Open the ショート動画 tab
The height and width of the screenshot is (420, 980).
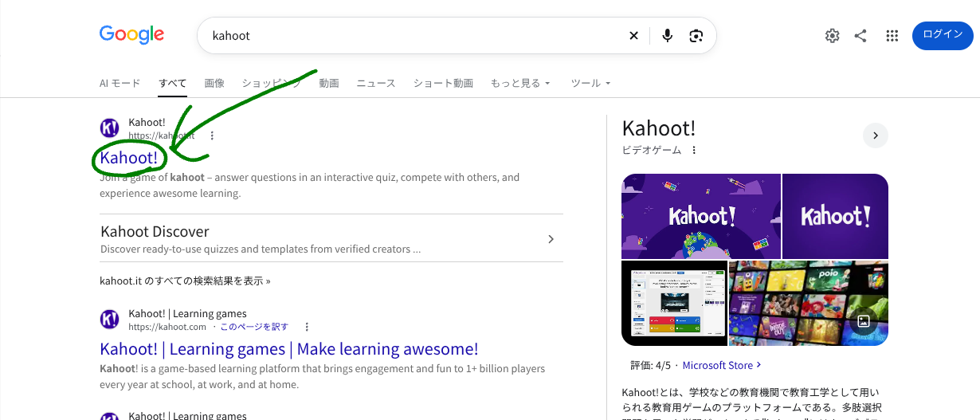[x=443, y=83]
